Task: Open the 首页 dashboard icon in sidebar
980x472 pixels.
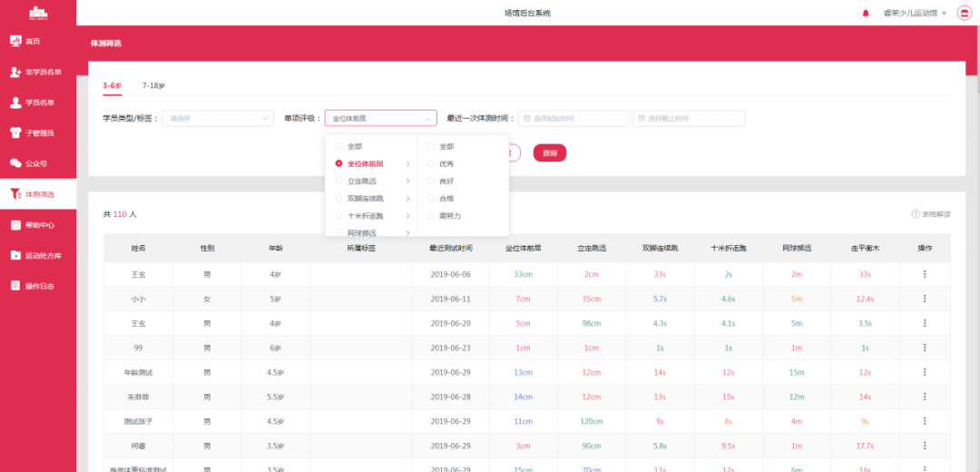Action: coord(16,41)
